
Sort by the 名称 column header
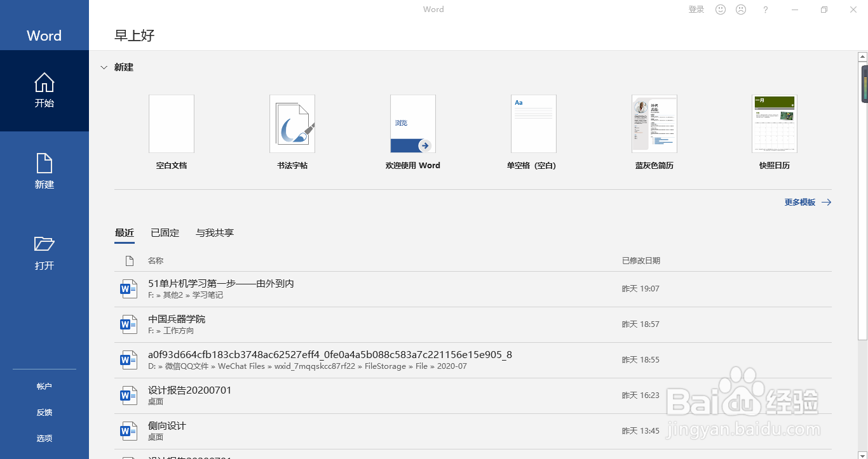click(x=156, y=261)
